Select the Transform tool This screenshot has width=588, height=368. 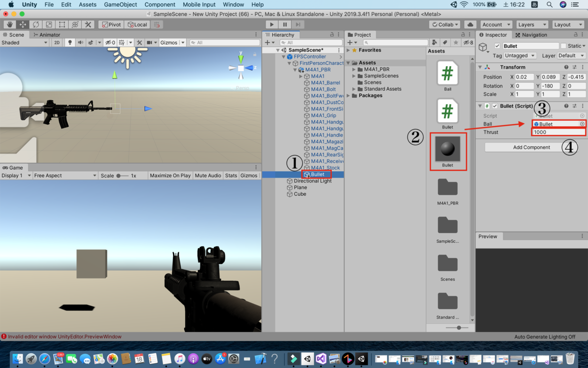[75, 25]
